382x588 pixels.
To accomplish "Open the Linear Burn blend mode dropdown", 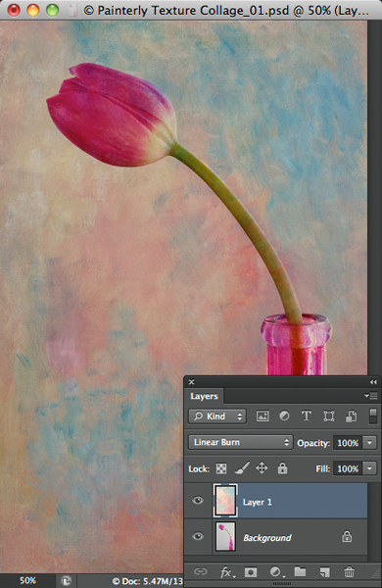I will 240,442.
